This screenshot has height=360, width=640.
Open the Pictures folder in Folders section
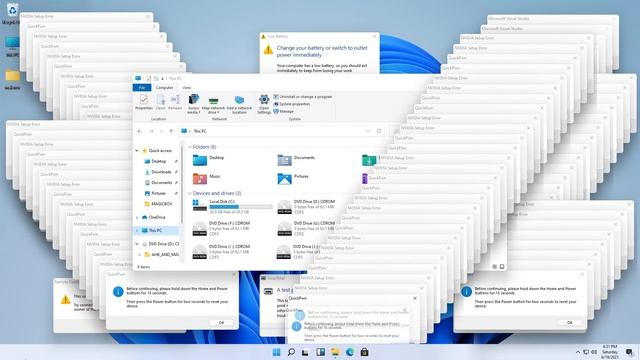[284, 179]
